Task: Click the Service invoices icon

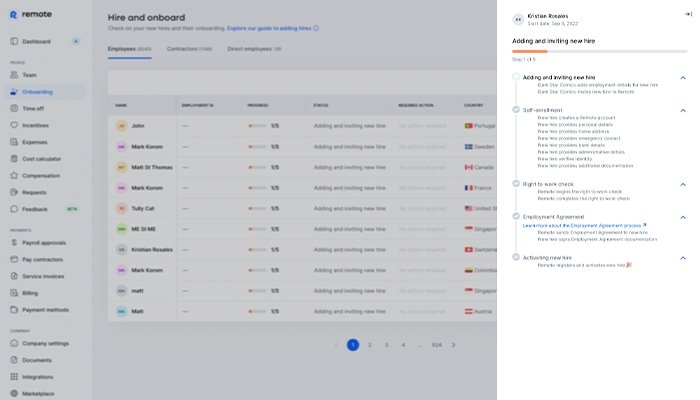Action: point(14,276)
